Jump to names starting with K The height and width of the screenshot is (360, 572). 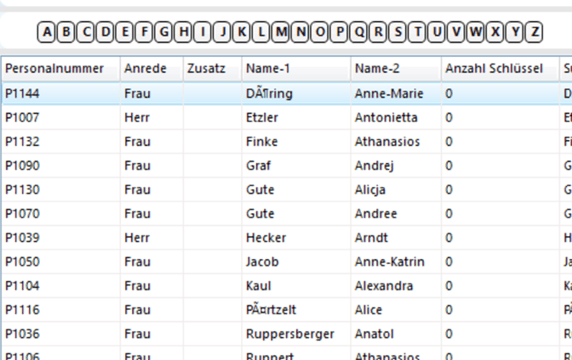tap(241, 32)
